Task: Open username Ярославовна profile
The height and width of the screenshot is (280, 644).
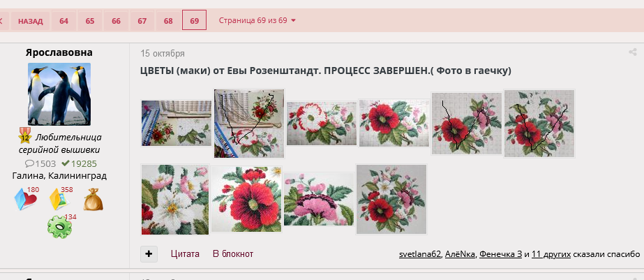Action: click(59, 52)
